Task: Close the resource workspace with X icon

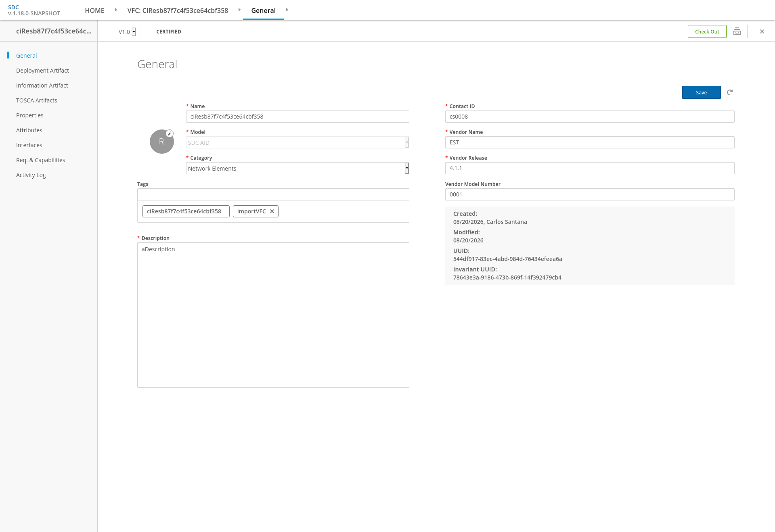Action: (x=762, y=31)
